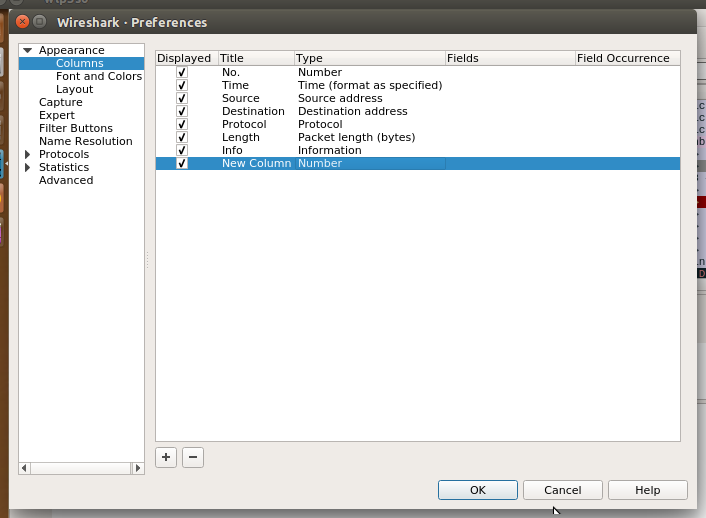
Task: Open Filter Buttons preferences page
Action: [x=76, y=128]
